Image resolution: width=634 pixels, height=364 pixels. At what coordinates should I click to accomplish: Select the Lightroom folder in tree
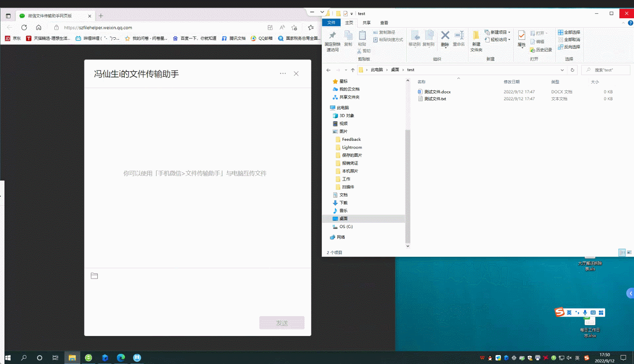point(349,147)
